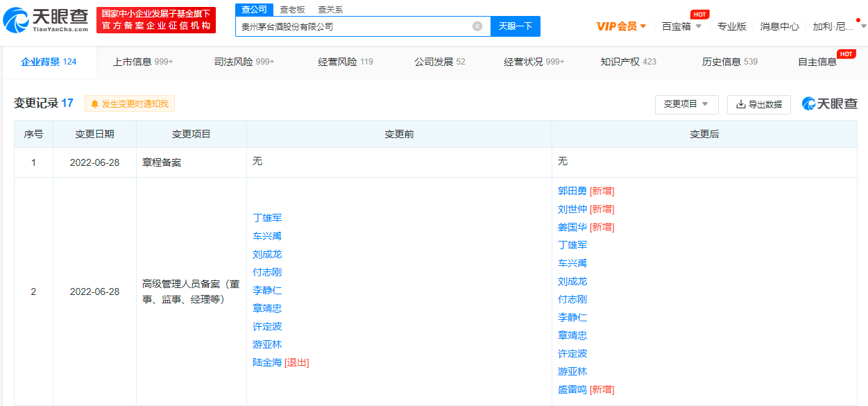Viewport: 868px width, 406px height.
Task: Open 章靖忠 link in 变更后 column
Action: click(572, 335)
